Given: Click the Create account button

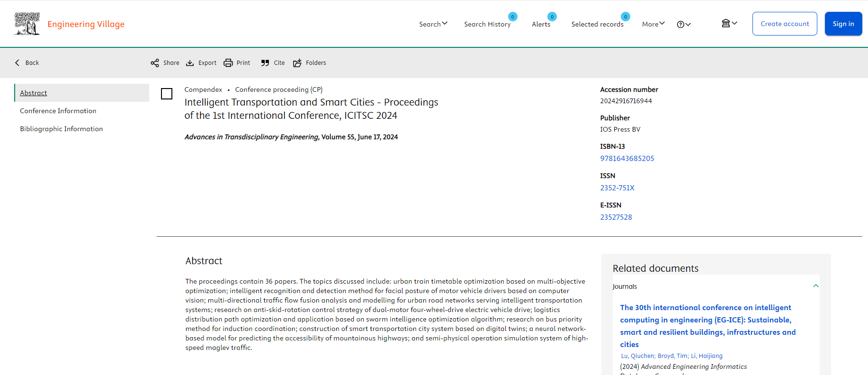Looking at the screenshot, I should click(x=784, y=24).
